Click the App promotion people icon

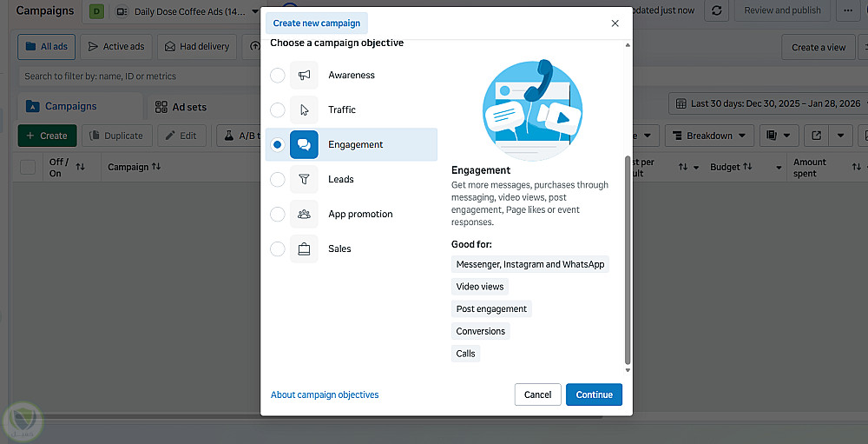pyautogui.click(x=304, y=215)
